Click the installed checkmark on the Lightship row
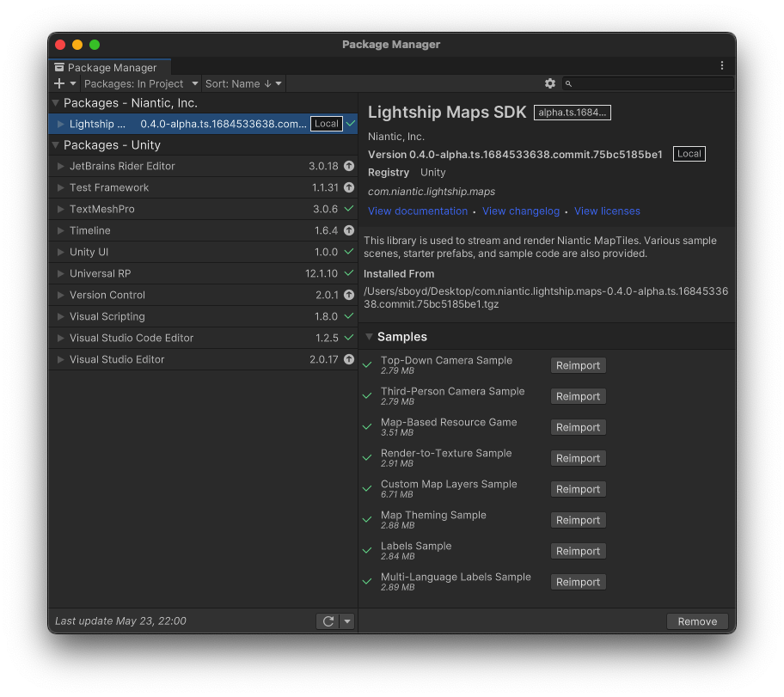The image size is (784, 697). coord(351,123)
